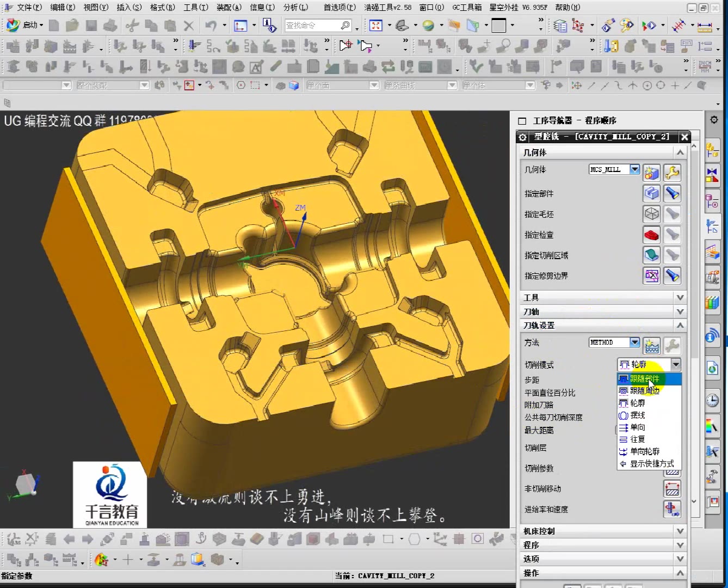Click the fit view icon
Viewport: 728px width, 588px height.
click(375, 26)
